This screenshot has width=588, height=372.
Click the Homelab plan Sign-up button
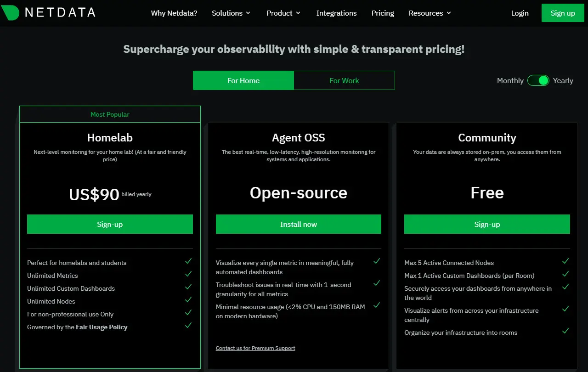click(x=110, y=225)
